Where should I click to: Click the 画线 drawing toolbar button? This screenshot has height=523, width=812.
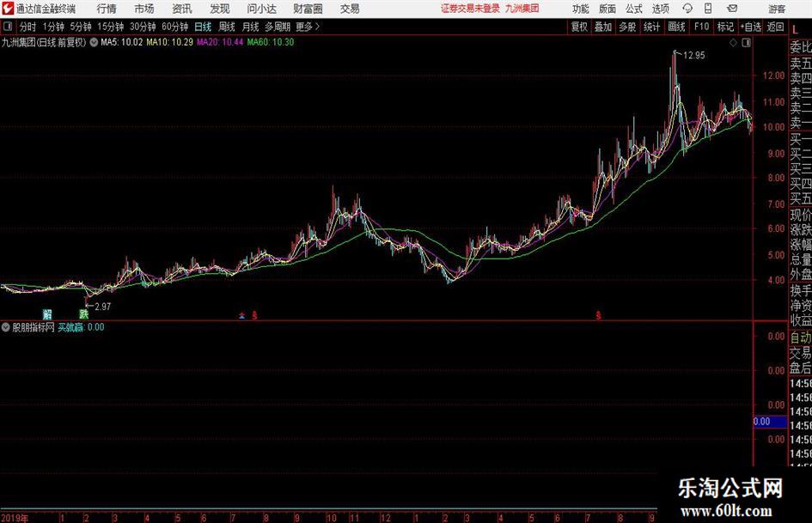pos(677,27)
